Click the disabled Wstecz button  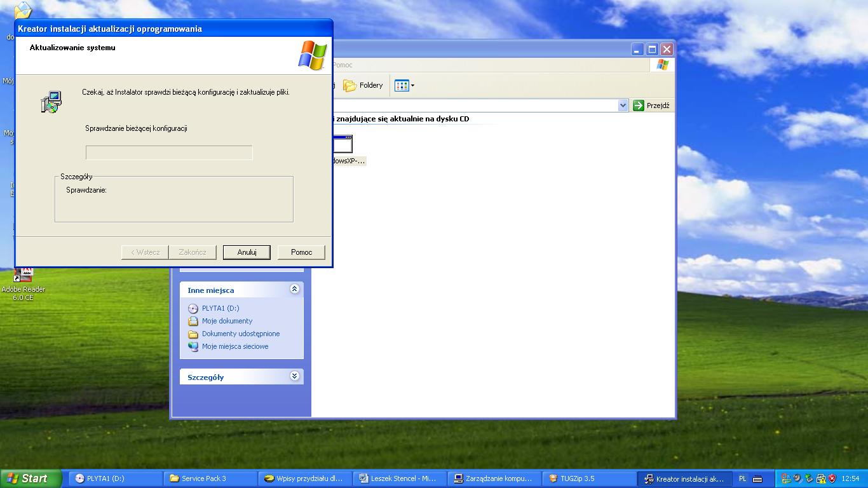pos(145,252)
